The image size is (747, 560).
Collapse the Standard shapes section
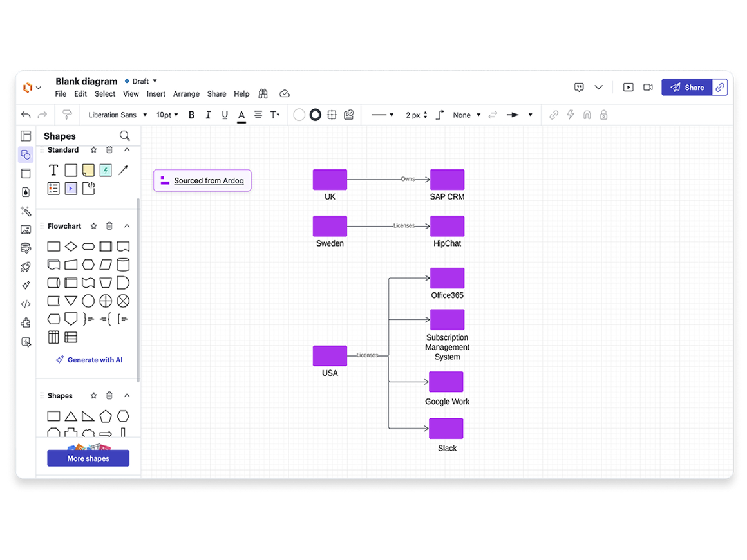pos(128,149)
